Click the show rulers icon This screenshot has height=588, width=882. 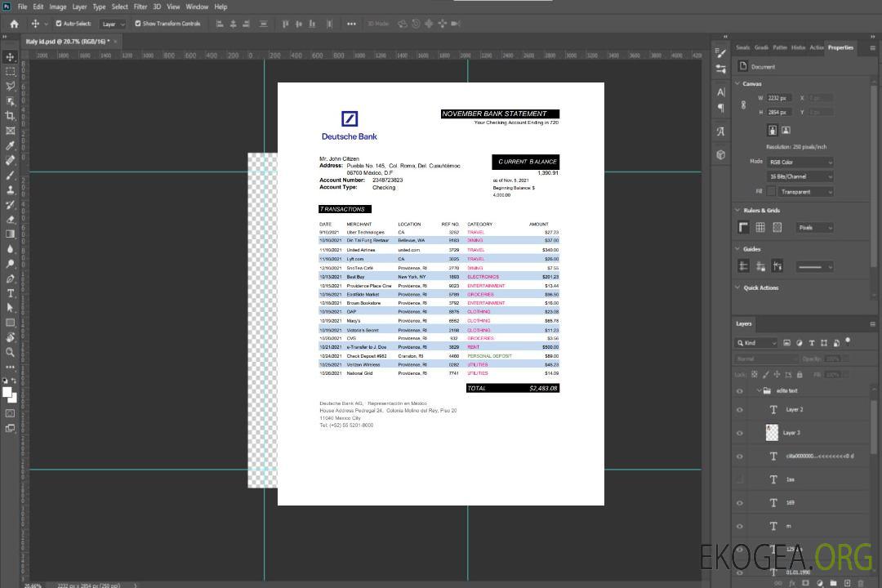pos(744,227)
